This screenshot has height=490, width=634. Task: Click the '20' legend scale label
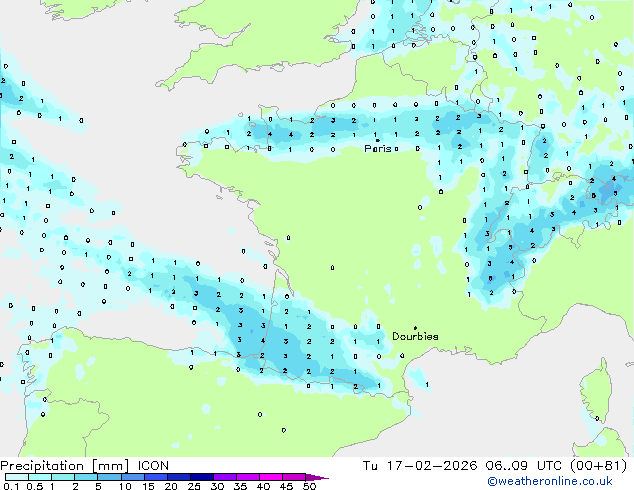point(171,486)
